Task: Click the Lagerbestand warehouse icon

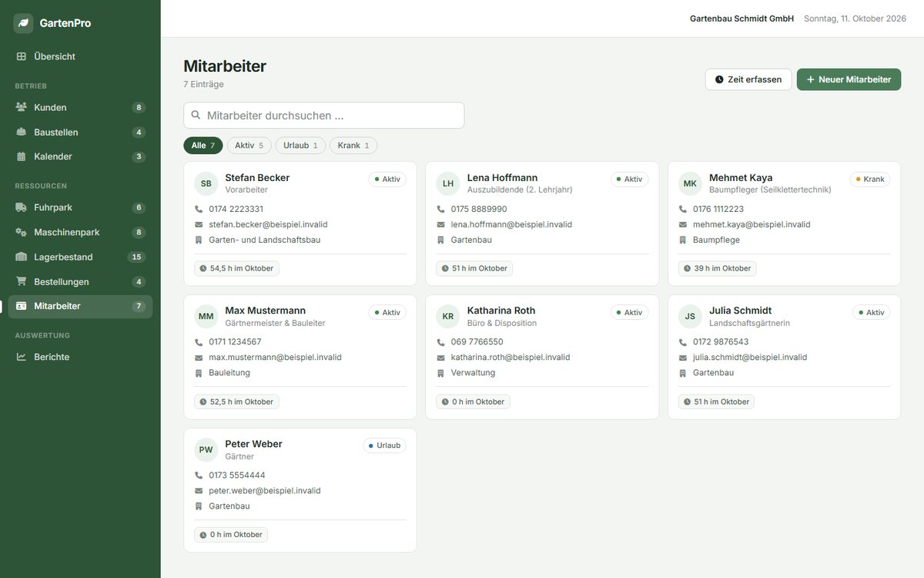Action: coord(22,257)
